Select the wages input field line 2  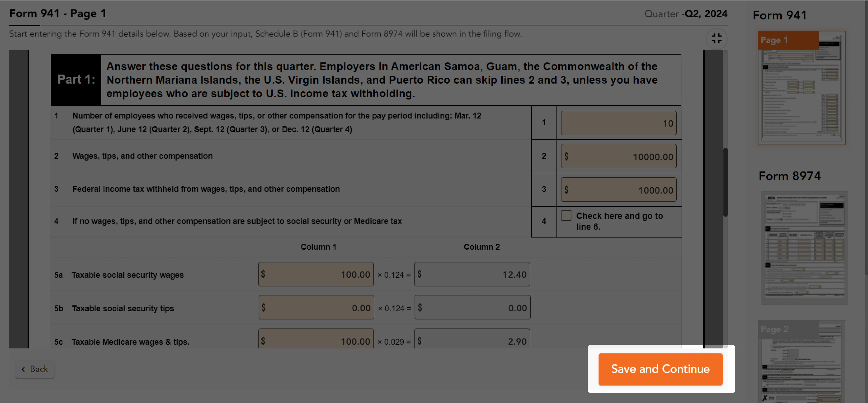618,156
